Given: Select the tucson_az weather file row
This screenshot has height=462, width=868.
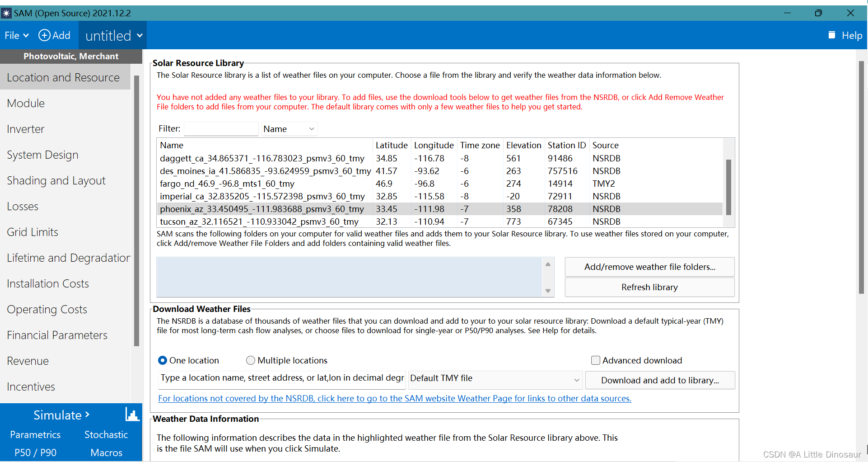Looking at the screenshot, I should coord(440,222).
